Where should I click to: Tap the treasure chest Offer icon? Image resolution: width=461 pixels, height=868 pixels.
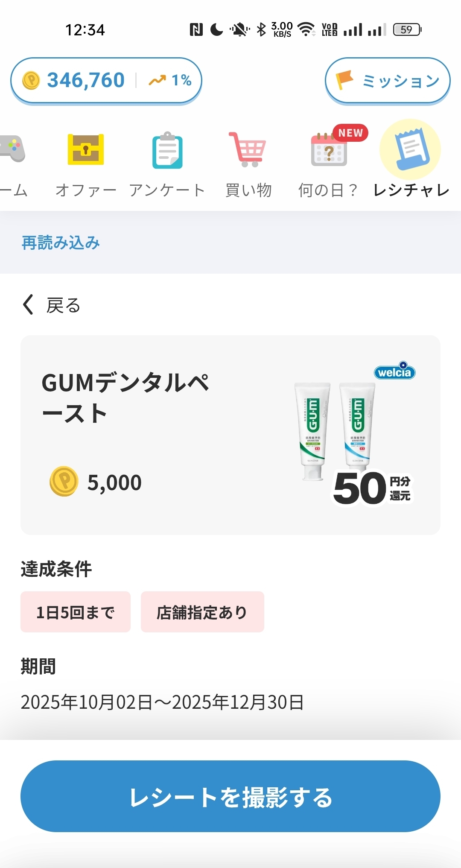point(86,149)
